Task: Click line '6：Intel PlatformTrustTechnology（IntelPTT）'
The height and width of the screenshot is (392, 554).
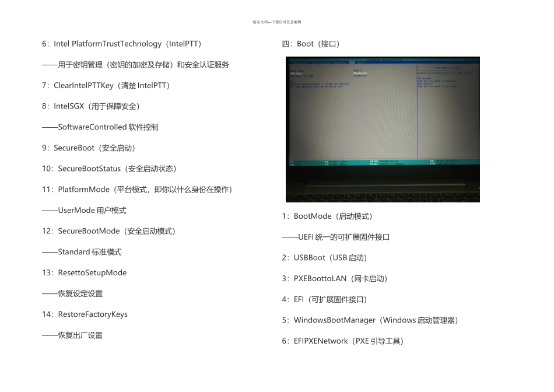Action: [x=121, y=44]
